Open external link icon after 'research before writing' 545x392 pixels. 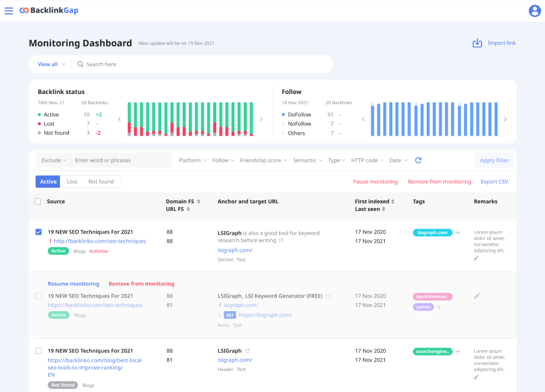(281, 240)
